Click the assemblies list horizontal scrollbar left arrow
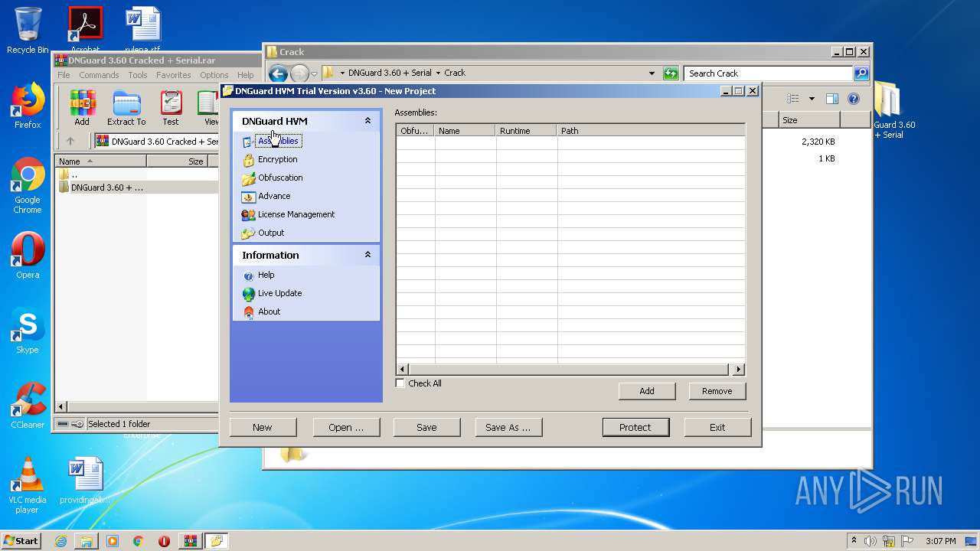 (402, 370)
